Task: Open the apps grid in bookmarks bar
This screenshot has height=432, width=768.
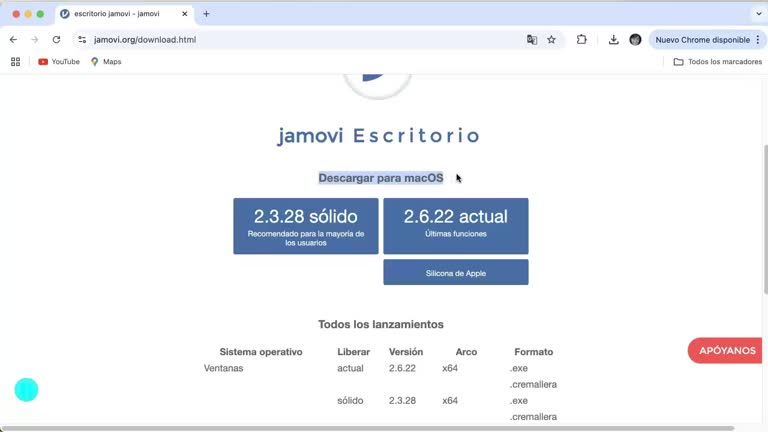Action: [x=16, y=62]
